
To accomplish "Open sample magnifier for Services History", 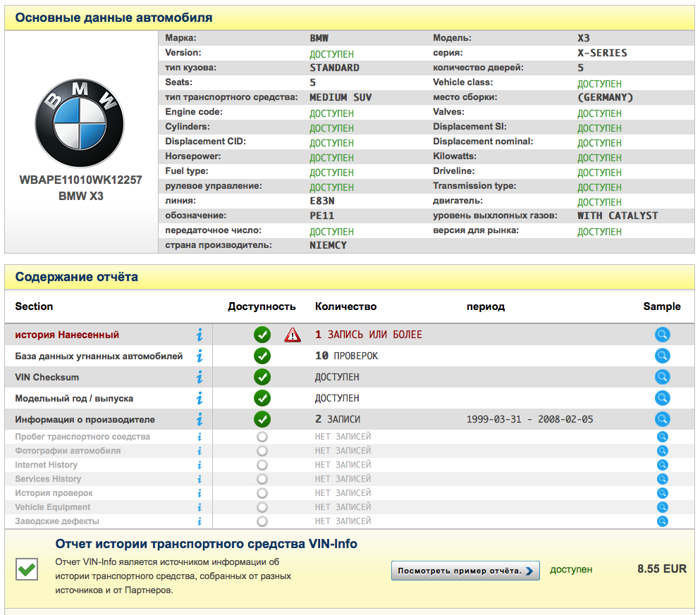I will [663, 479].
